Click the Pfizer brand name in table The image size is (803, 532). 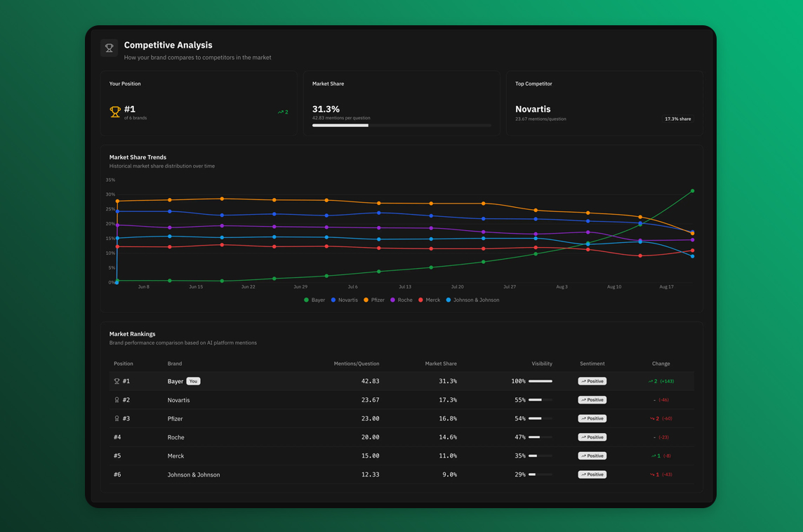[x=175, y=419]
